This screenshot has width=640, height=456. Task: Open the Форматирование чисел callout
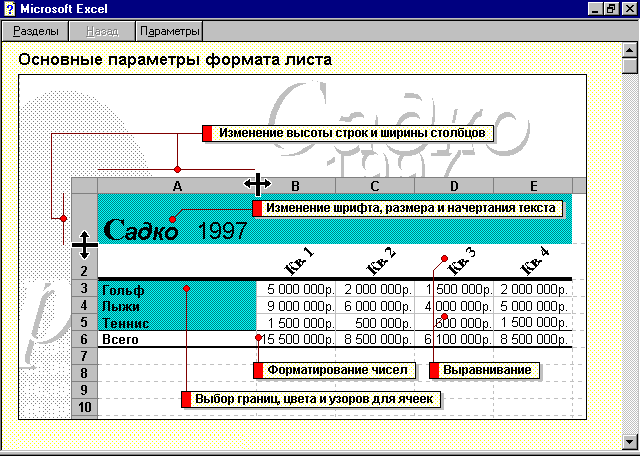335,370
